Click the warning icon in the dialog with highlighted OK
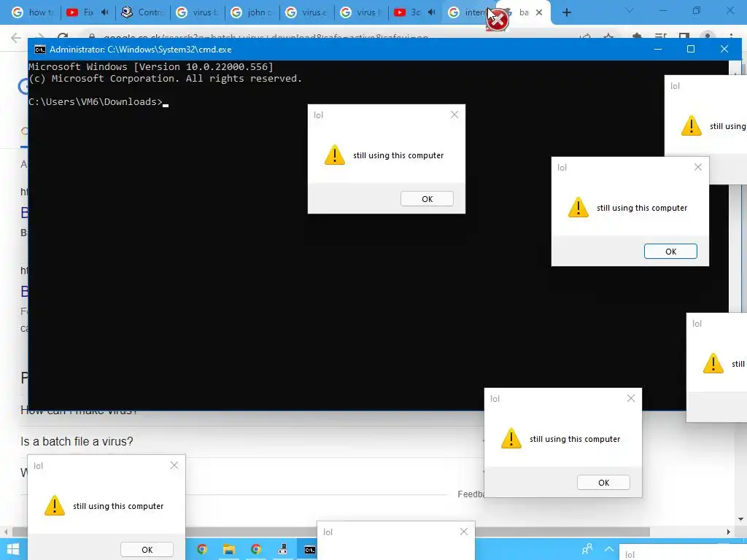747x560 pixels. coord(578,207)
